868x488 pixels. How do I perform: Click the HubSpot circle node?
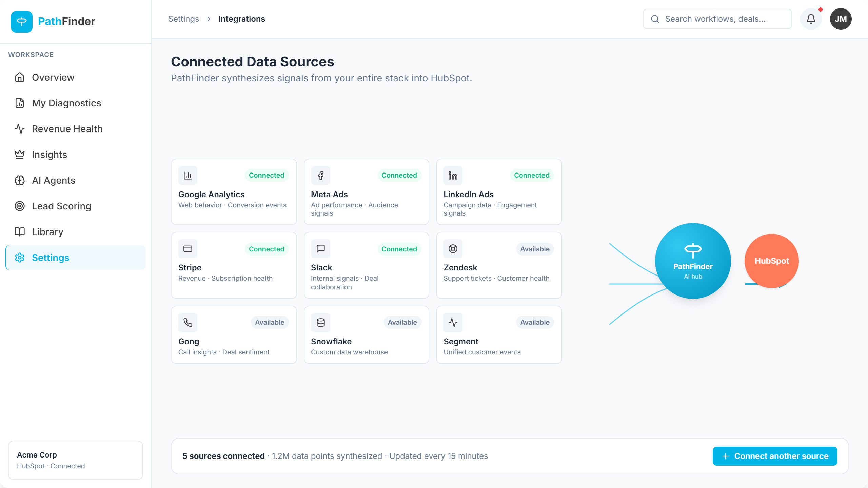[771, 261]
